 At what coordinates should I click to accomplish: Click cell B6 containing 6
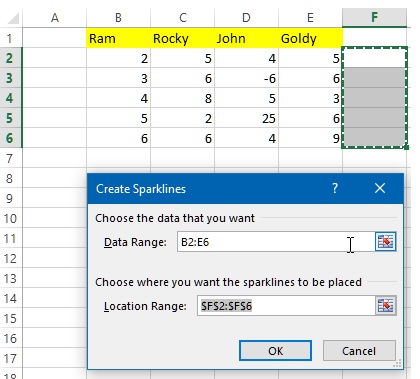coord(118,138)
